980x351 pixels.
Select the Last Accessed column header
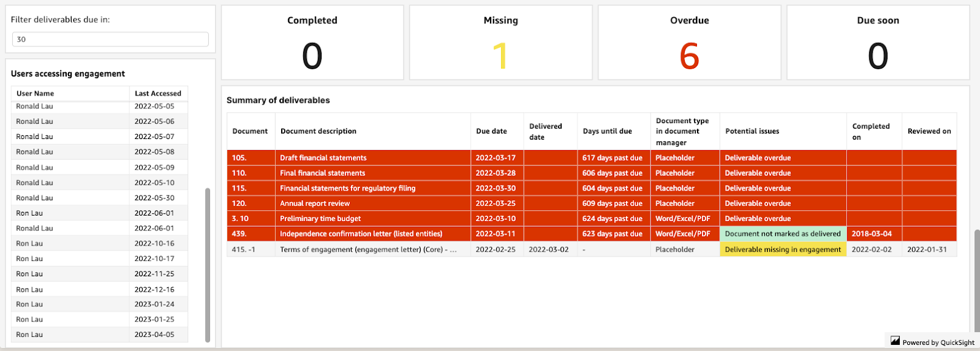pyautogui.click(x=157, y=94)
